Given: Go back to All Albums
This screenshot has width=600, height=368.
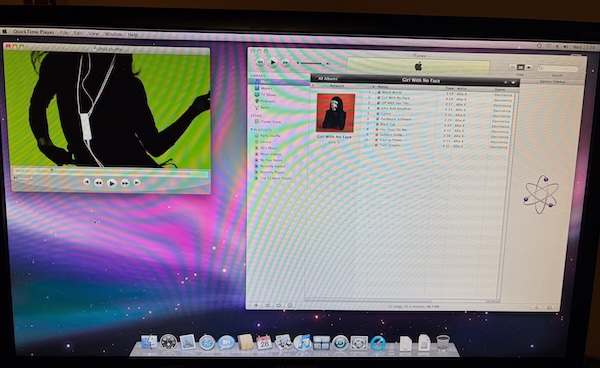Looking at the screenshot, I should click(x=328, y=78).
